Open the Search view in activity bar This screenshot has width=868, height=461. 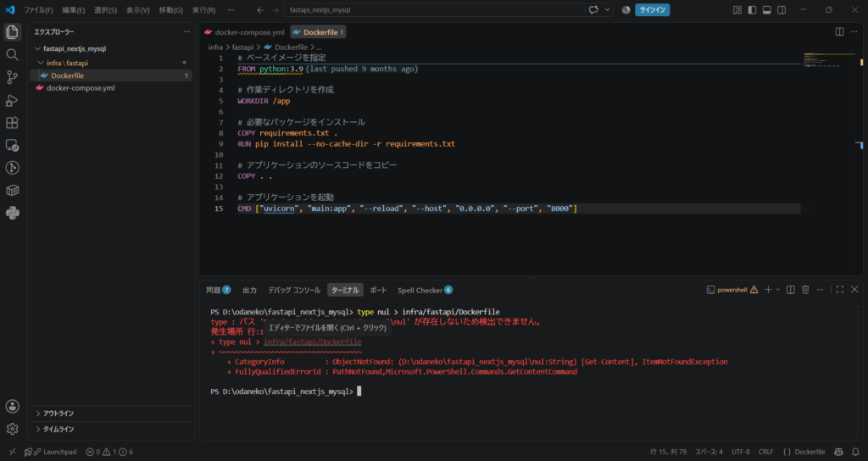[12, 55]
